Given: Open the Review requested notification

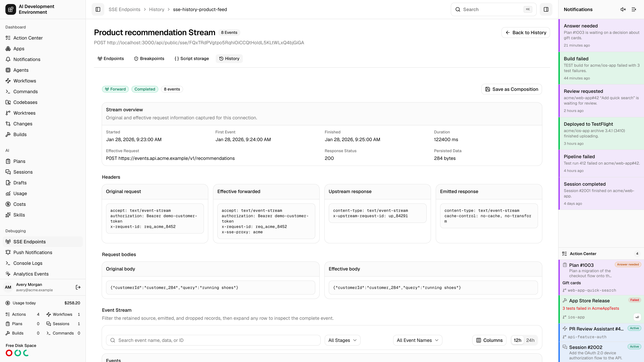Looking at the screenshot, I should [x=601, y=101].
